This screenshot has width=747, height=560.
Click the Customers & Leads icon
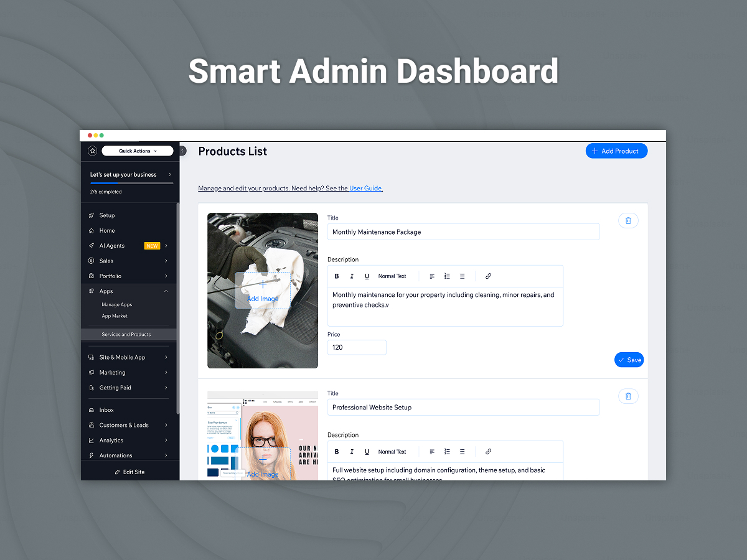tap(92, 425)
